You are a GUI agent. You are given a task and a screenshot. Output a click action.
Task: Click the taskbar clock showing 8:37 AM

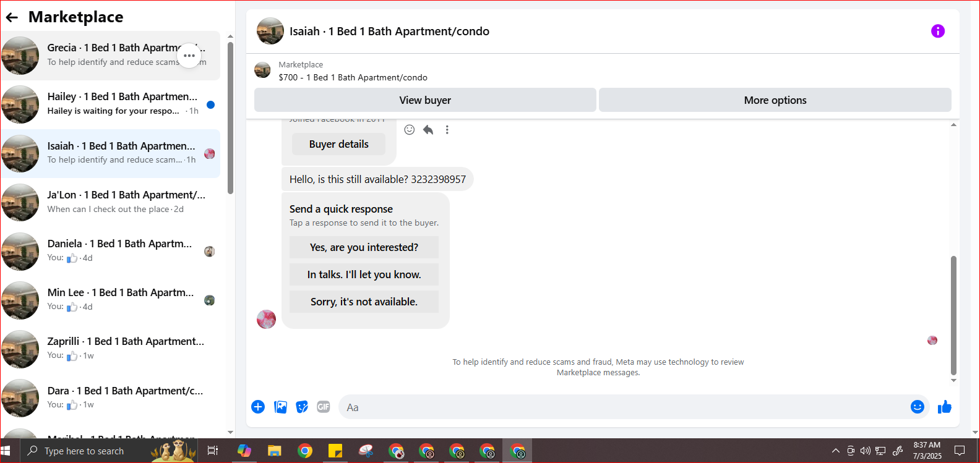click(927, 451)
